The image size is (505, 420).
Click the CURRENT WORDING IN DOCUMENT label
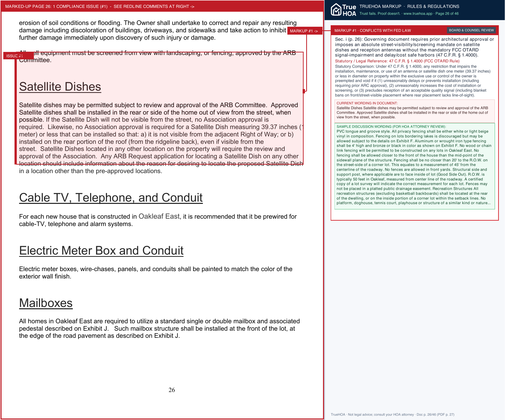pyautogui.click(x=367, y=103)
